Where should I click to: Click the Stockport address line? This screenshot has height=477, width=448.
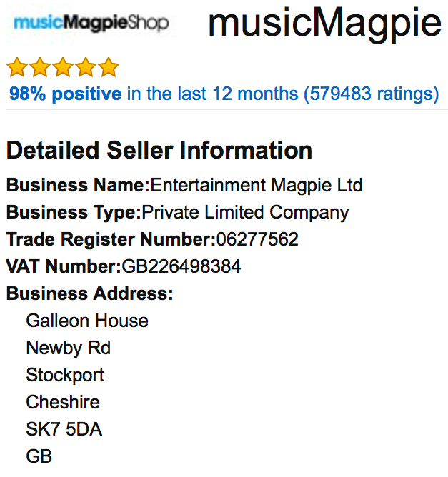point(65,375)
